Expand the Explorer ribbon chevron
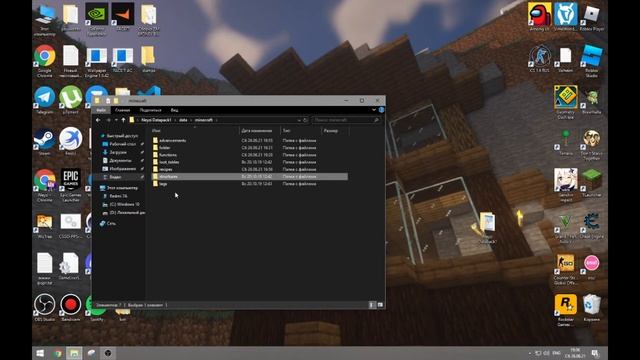Screen dimensions: 640x360 coord(374,110)
